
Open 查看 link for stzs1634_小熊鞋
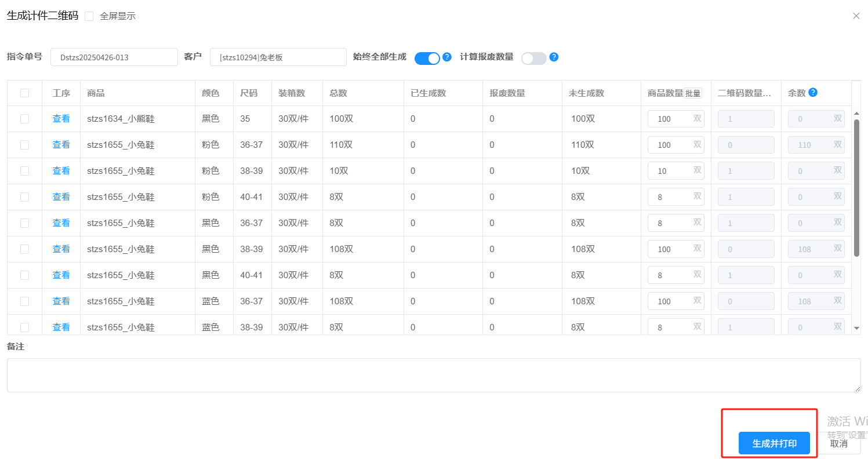[x=61, y=119]
